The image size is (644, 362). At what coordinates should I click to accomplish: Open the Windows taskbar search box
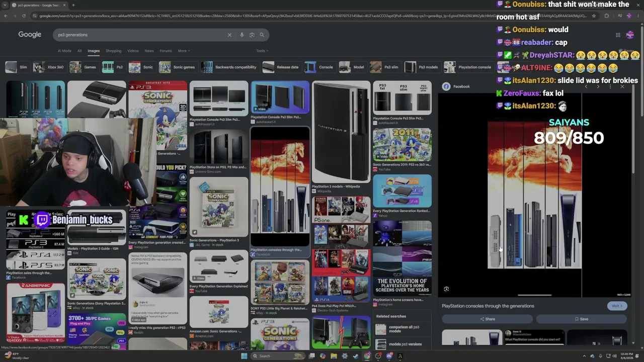click(x=278, y=356)
